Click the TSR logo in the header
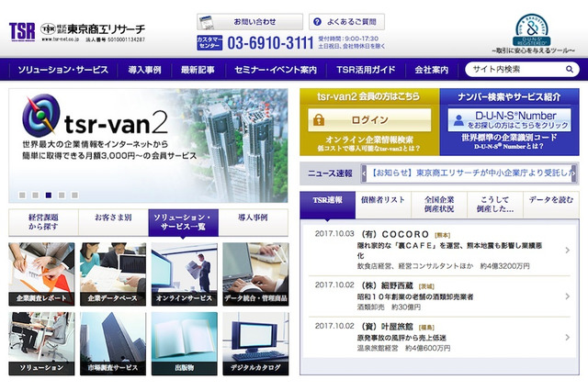 tap(22, 31)
